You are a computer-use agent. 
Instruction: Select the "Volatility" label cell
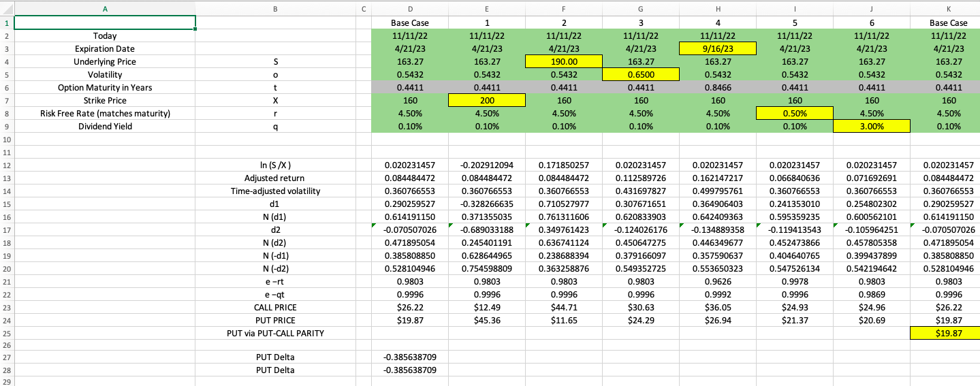tap(105, 74)
